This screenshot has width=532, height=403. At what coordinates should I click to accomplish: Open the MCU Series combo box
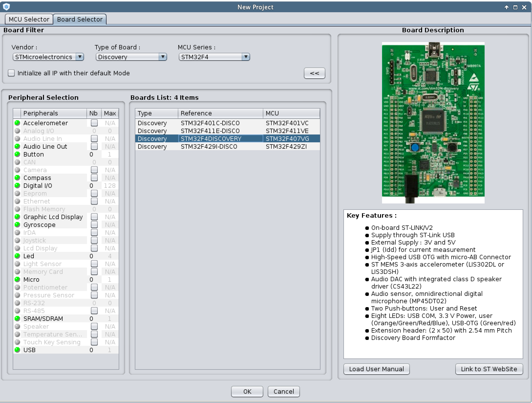coord(214,57)
